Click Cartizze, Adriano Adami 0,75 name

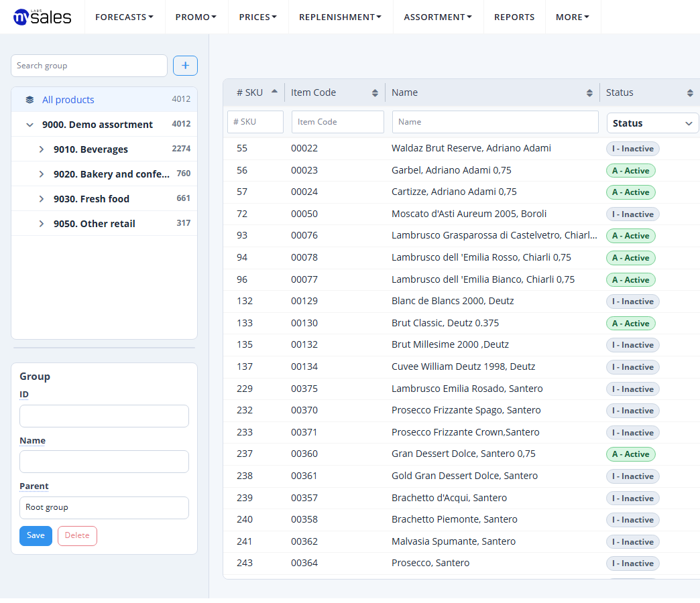coord(454,192)
